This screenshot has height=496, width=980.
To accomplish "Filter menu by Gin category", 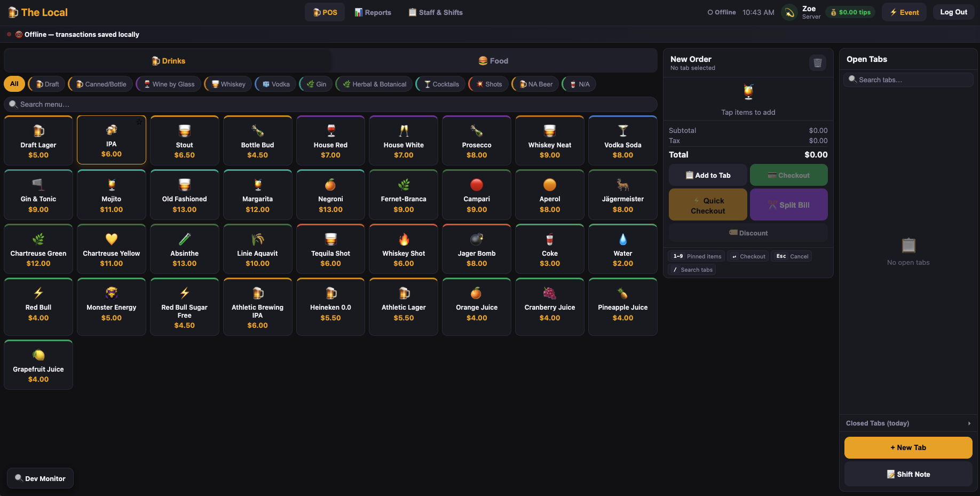I will point(316,84).
